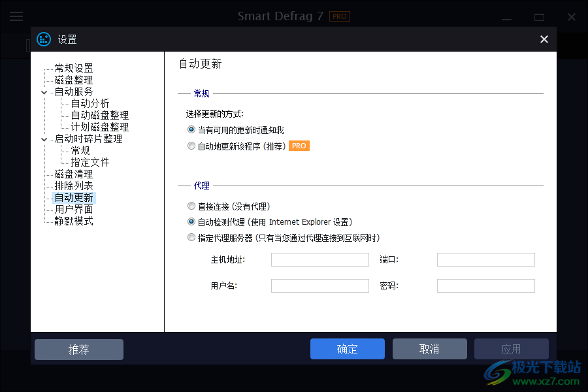Select the highlighted 自动更新 tree item

tap(73, 198)
